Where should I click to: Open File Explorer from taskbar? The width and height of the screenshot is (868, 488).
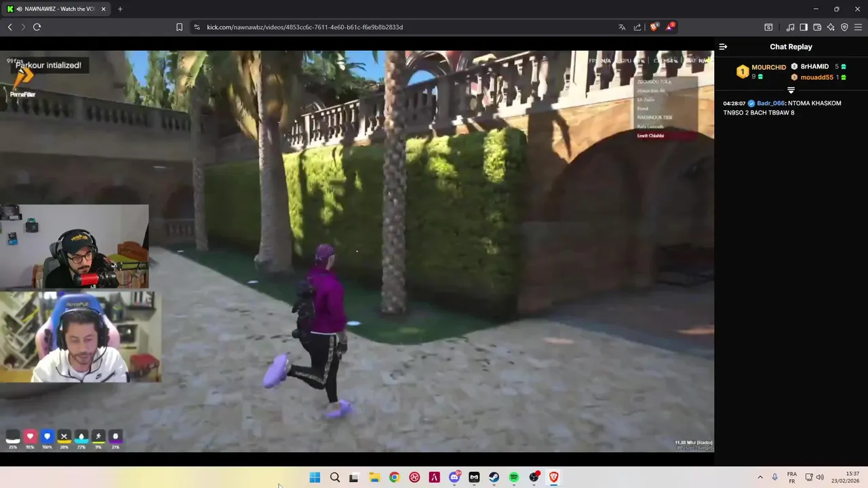pos(374,477)
